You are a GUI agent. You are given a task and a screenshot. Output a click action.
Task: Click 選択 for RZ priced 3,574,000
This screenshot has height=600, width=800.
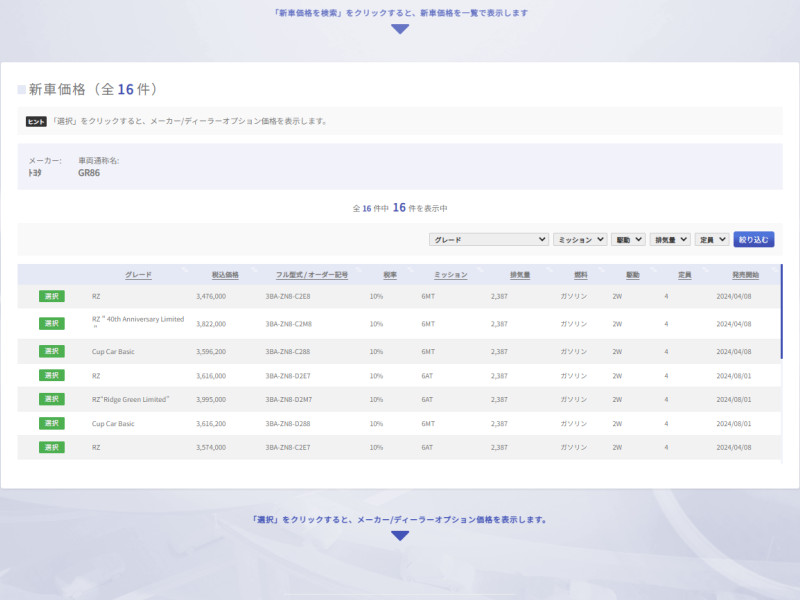(52, 447)
